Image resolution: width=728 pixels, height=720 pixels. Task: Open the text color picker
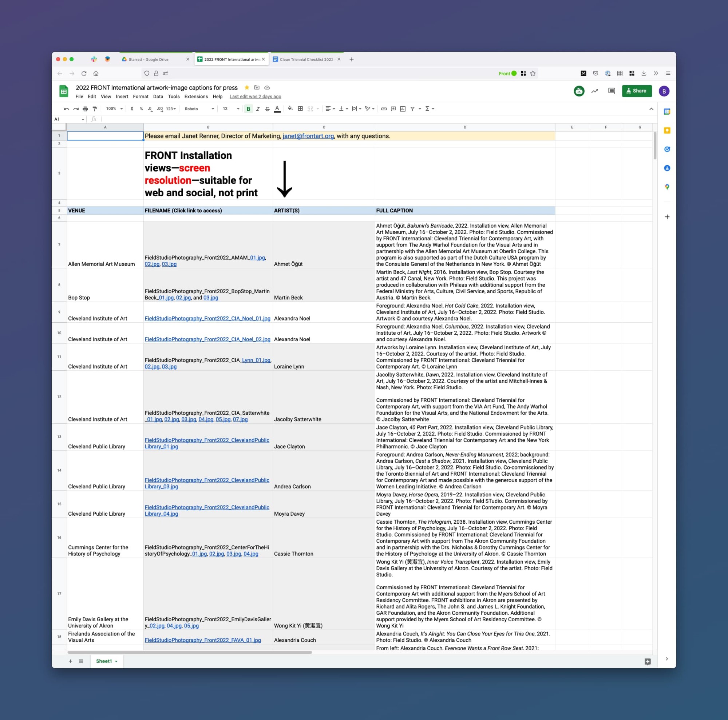pos(277,109)
